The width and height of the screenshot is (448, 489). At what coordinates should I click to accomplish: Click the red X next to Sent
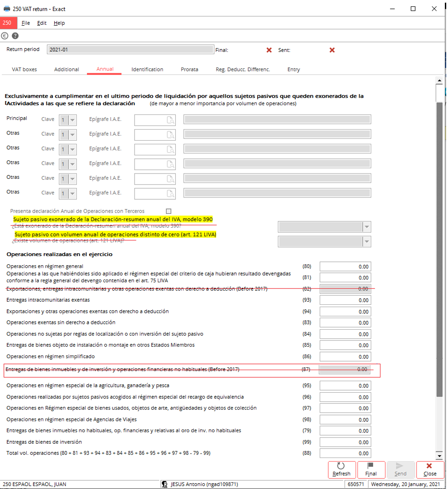[x=332, y=50]
